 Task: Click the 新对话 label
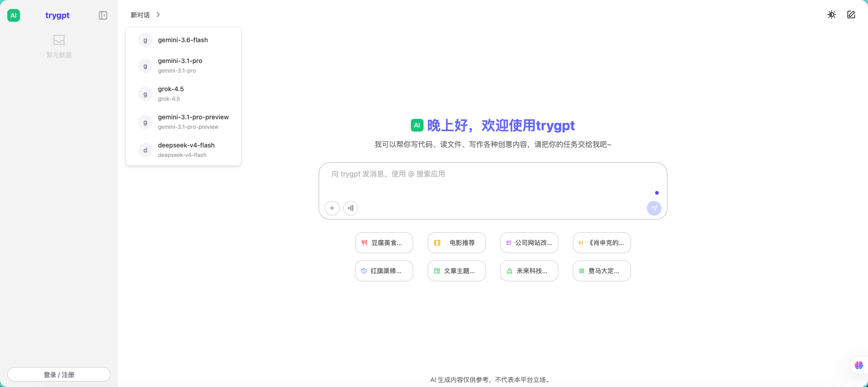click(140, 15)
